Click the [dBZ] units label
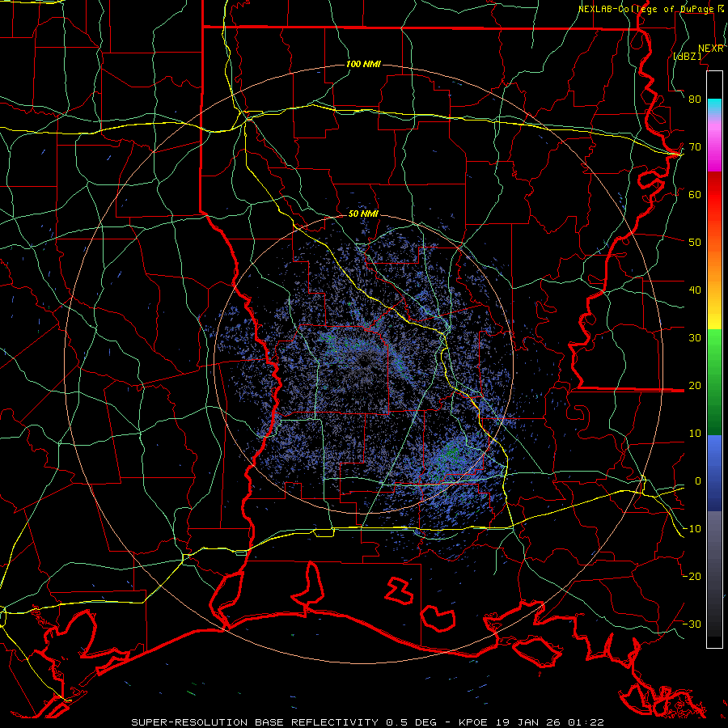The height and width of the screenshot is (728, 728). (688, 56)
